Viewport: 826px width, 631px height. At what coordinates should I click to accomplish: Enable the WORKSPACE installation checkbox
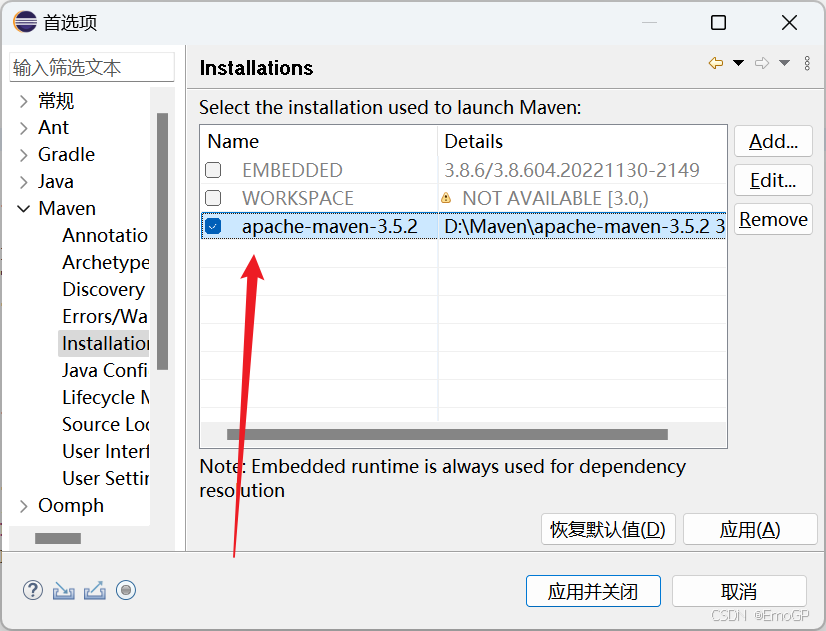coord(213,198)
